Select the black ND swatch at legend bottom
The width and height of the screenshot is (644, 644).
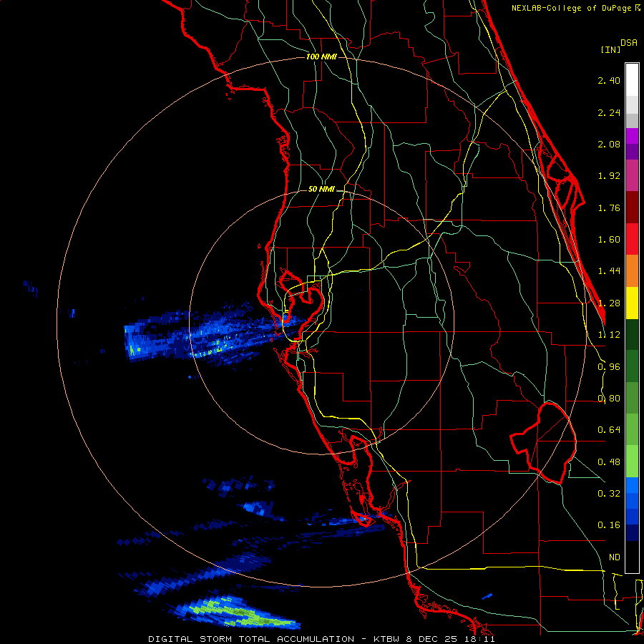632,557
